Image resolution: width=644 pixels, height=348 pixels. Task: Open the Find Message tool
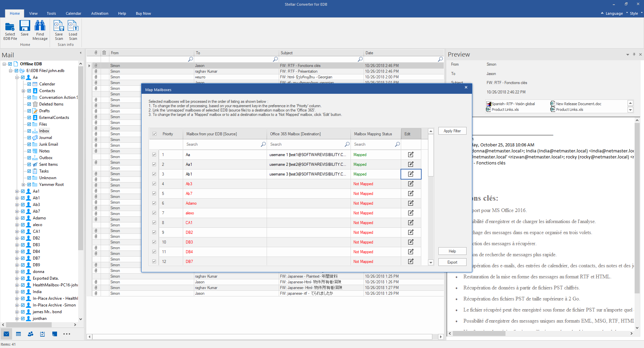[40, 30]
